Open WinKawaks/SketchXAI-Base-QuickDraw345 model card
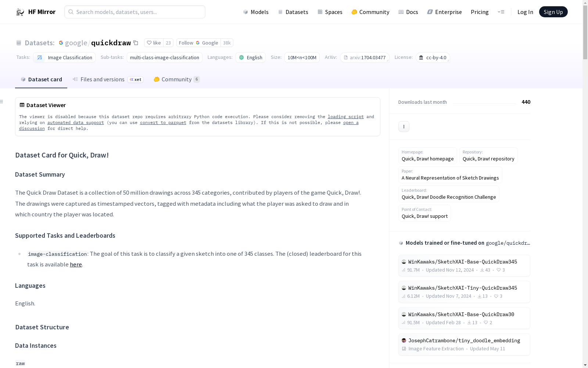Image resolution: width=588 pixels, height=368 pixels. [x=464, y=266]
